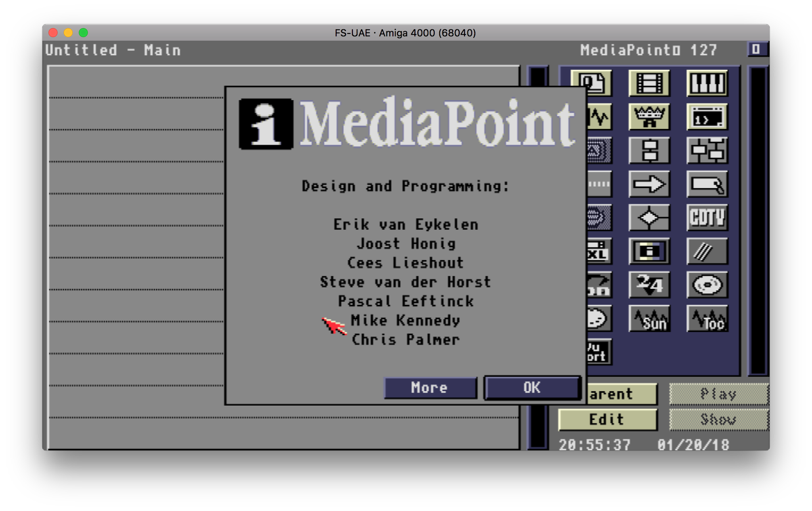Select the film strip animation icon
The width and height of the screenshot is (812, 511).
pos(649,83)
